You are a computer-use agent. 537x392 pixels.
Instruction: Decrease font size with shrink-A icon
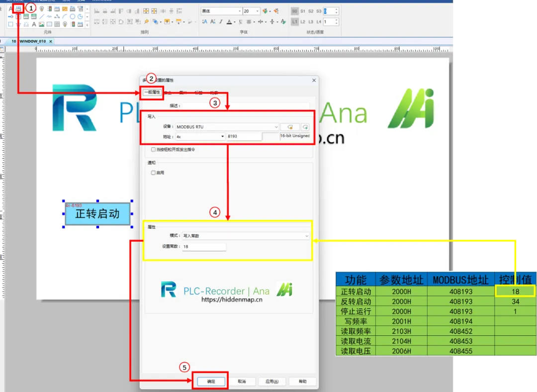213,21
